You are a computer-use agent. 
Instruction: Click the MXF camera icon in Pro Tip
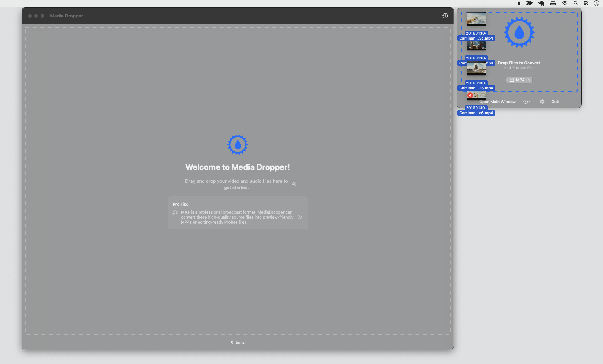[175, 212]
